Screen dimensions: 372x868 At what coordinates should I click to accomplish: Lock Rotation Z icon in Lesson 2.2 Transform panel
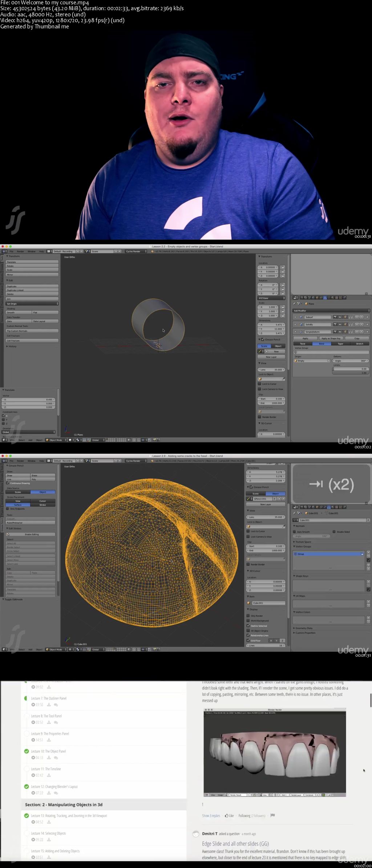[283, 293]
